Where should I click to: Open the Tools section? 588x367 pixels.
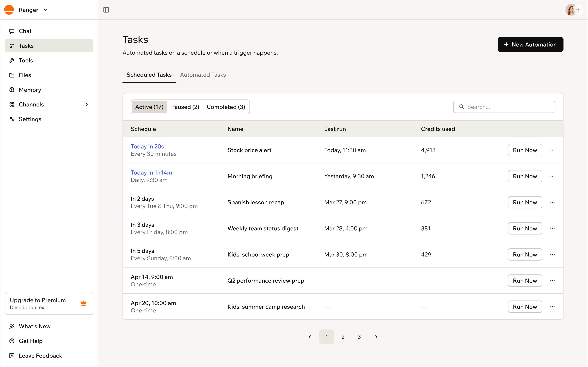tap(49, 60)
